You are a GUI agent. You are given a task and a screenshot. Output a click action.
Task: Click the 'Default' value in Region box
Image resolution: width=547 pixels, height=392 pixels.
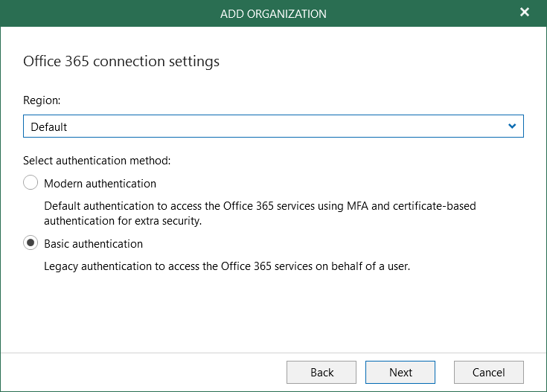coord(49,127)
